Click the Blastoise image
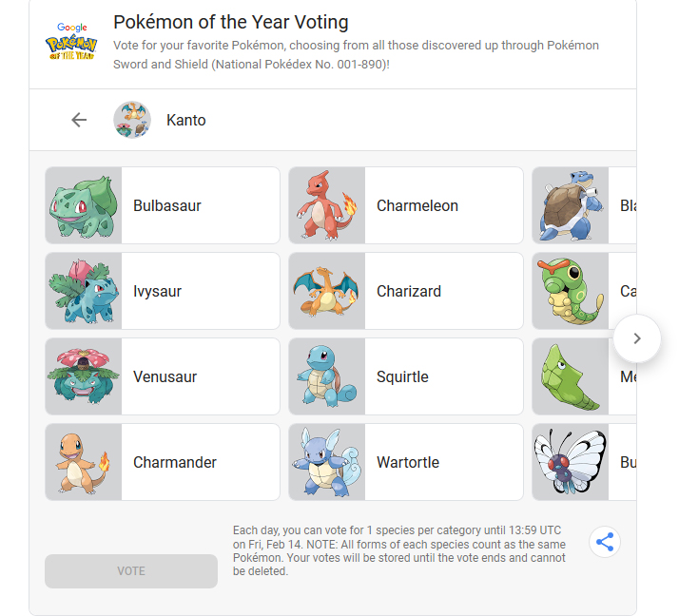Screen dimensions: 679x616 tap(571, 205)
